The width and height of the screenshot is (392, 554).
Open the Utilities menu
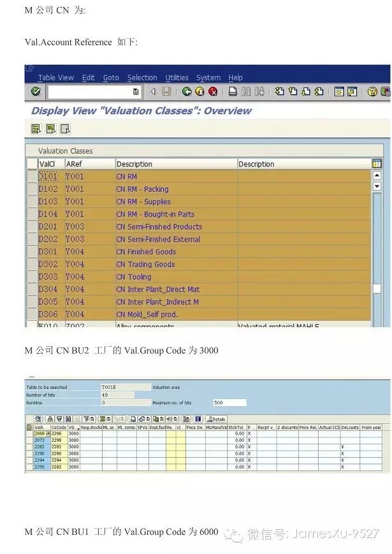(x=177, y=77)
